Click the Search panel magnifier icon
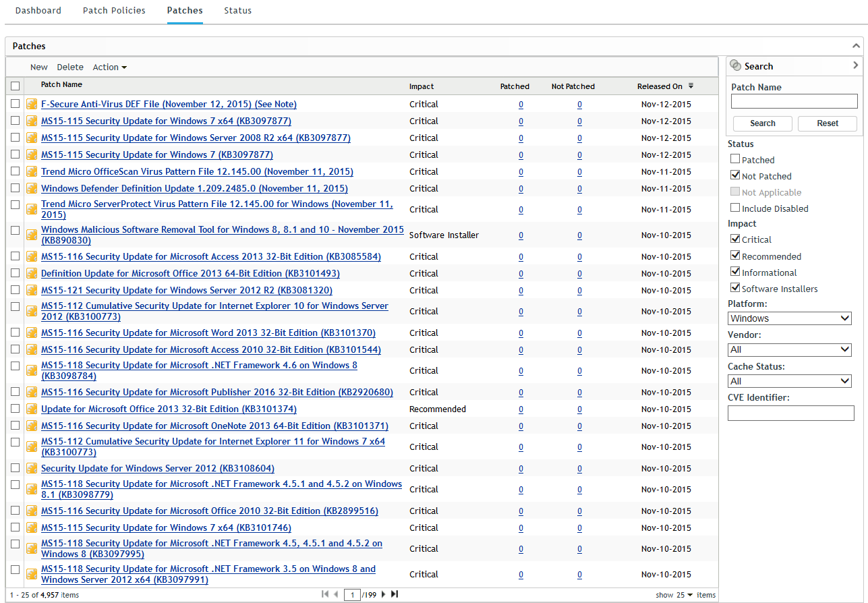 point(735,66)
